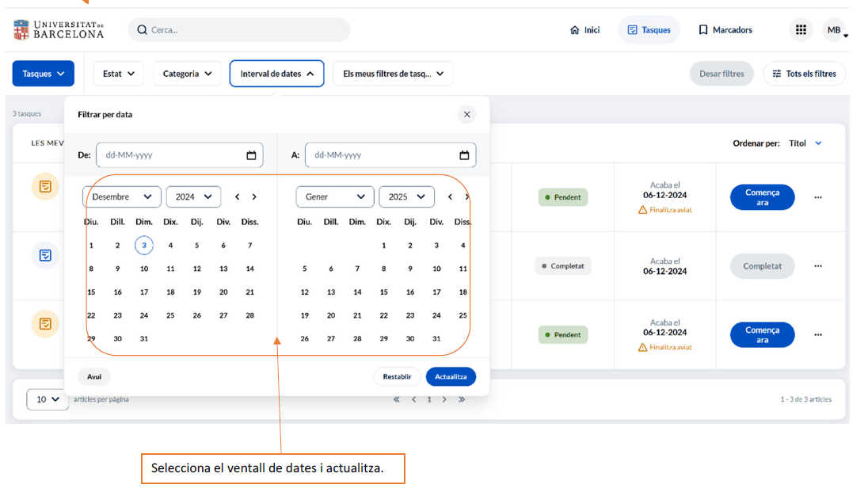Screen dimensions: 868x496
Task: Close the 'Filtrar per data' popup
Action: [x=466, y=115]
